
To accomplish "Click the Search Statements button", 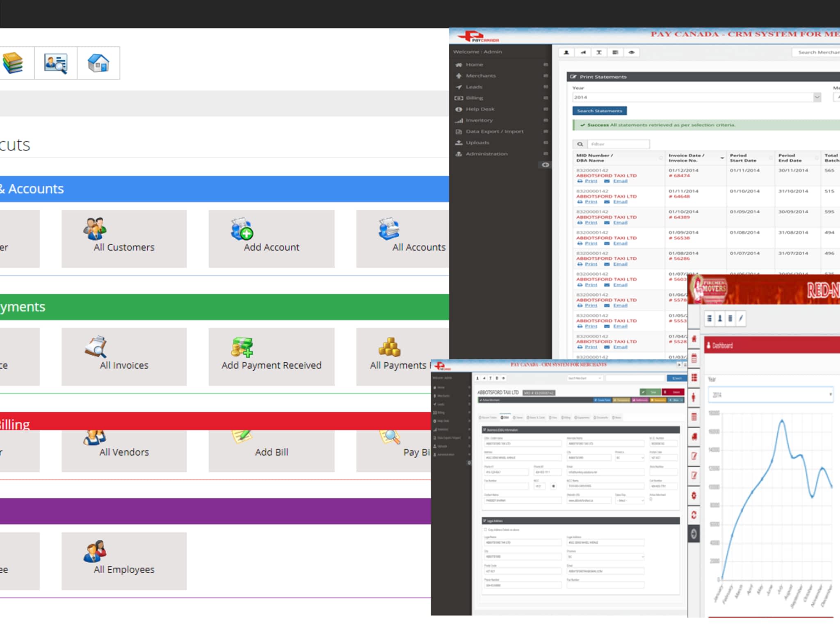I will [599, 111].
